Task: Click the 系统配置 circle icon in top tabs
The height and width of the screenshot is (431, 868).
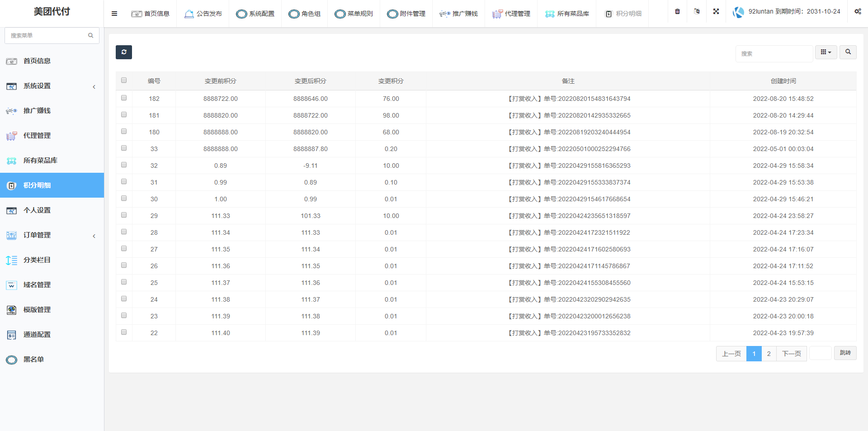Action: tap(241, 14)
